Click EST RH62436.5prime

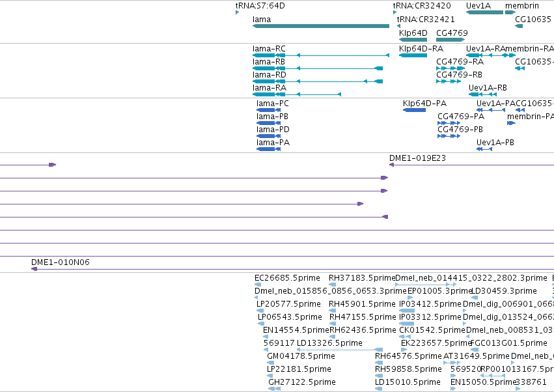pyautogui.click(x=333, y=337)
